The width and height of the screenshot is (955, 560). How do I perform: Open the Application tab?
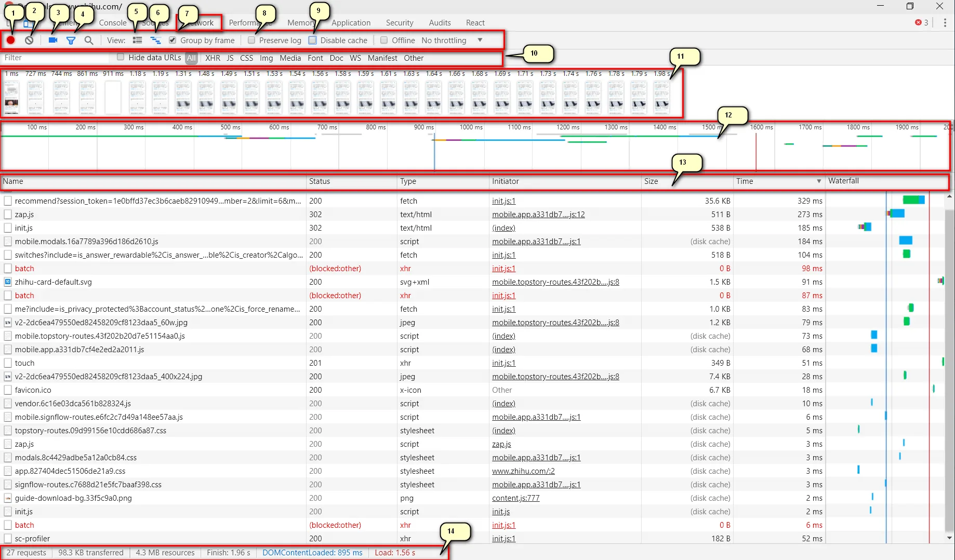point(351,23)
